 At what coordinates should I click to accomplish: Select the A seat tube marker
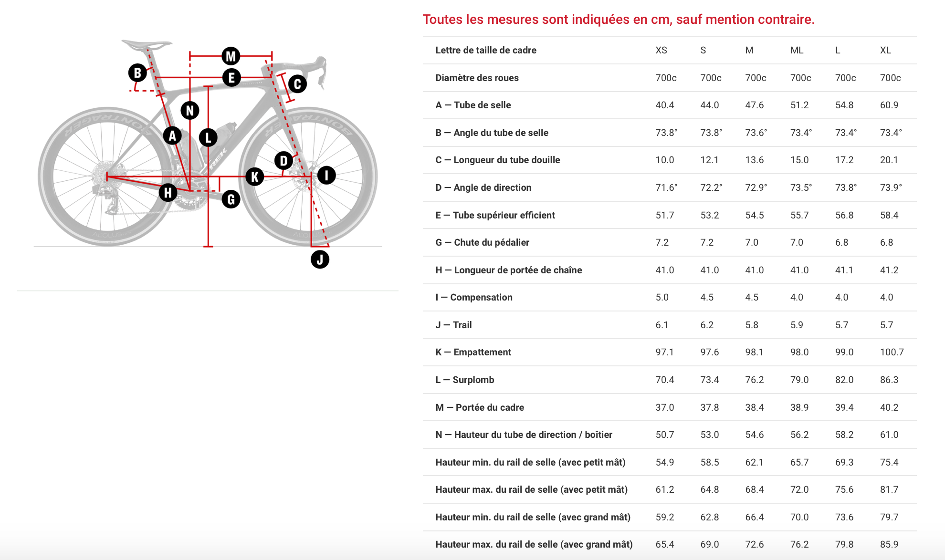pos(172,136)
